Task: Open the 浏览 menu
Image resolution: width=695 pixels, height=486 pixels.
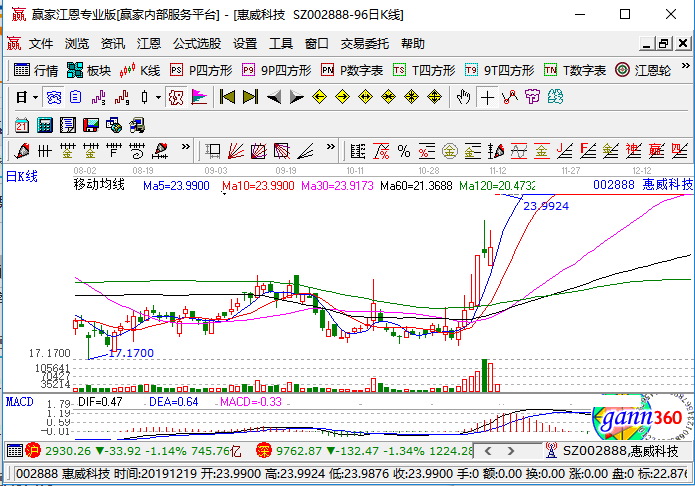Action: pyautogui.click(x=77, y=43)
